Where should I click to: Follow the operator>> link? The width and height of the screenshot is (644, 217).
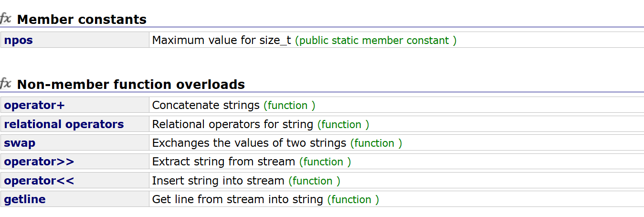39,162
